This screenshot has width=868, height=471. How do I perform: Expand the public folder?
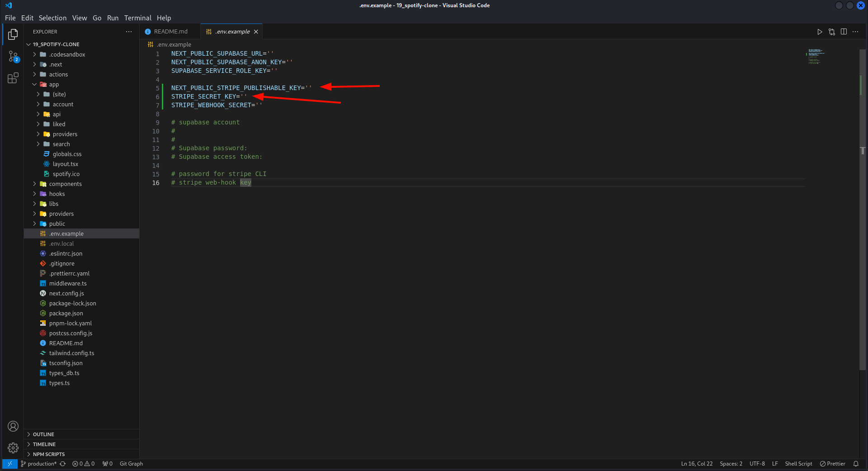[x=81, y=224]
